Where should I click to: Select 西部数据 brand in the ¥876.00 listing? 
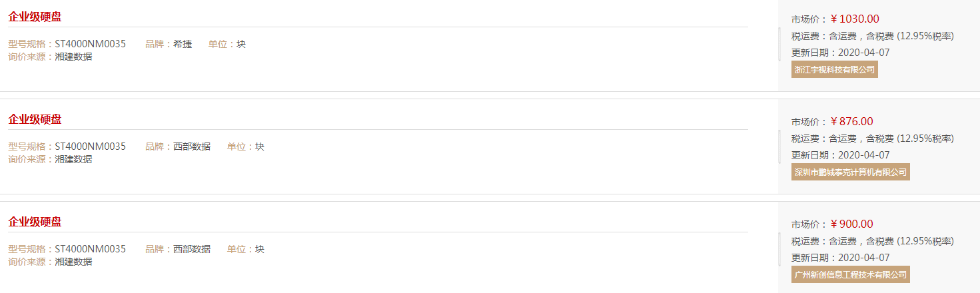click(x=192, y=146)
